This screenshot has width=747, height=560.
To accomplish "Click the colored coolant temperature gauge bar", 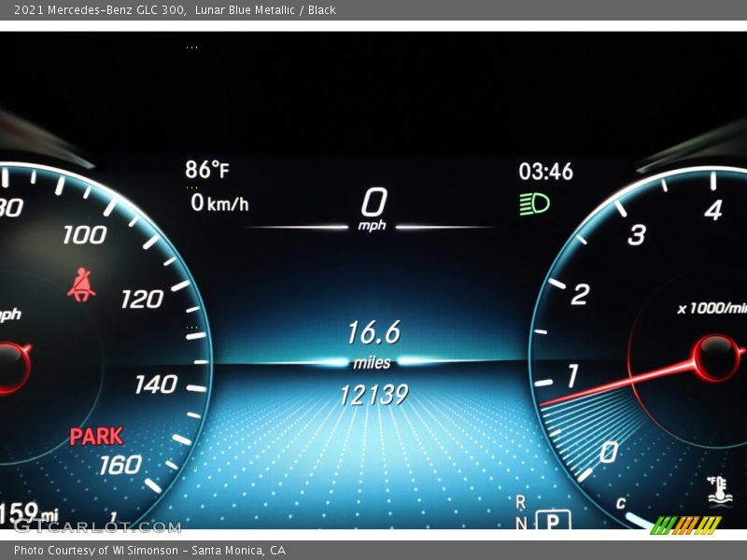I will [x=685, y=525].
